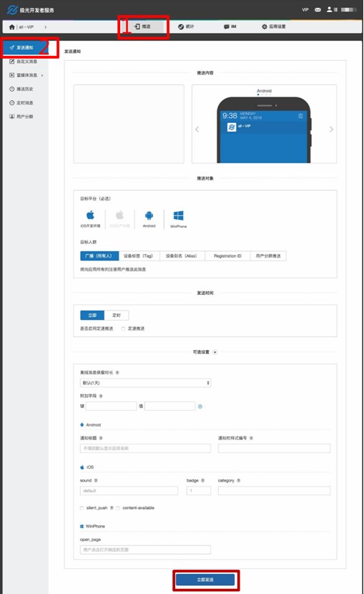This screenshot has width=364, height=594.
Task: Collapse the 可选设置 optional settings section
Action: [x=215, y=352]
